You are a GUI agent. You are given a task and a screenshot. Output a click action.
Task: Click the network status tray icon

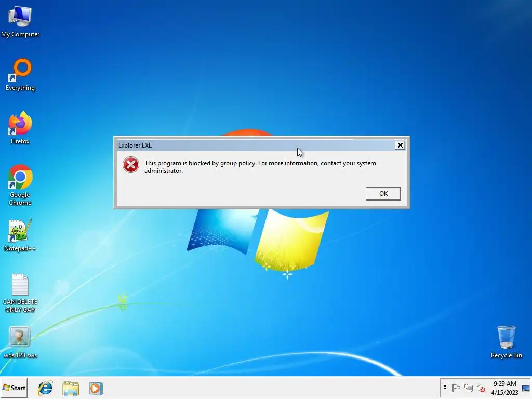click(x=468, y=388)
